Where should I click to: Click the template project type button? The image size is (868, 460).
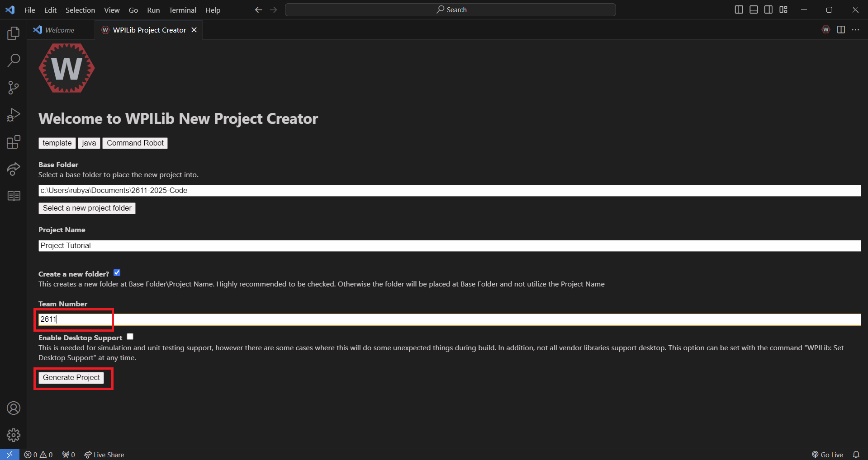pos(57,143)
